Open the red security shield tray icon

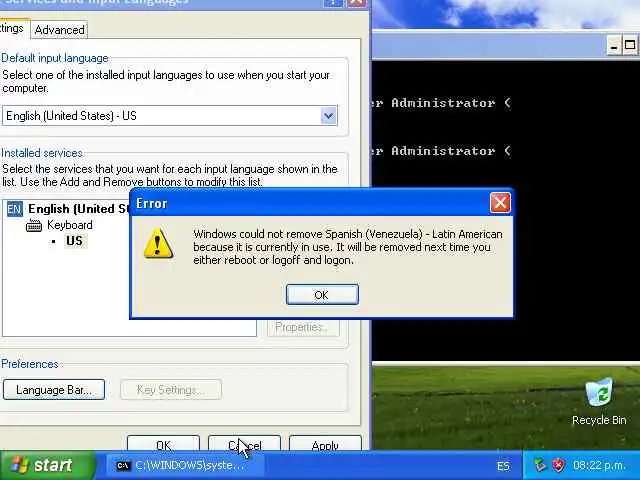pyautogui.click(x=558, y=465)
